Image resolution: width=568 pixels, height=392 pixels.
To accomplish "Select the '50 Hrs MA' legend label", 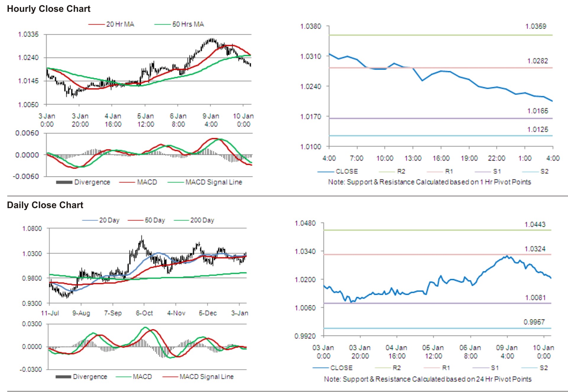I will point(188,24).
